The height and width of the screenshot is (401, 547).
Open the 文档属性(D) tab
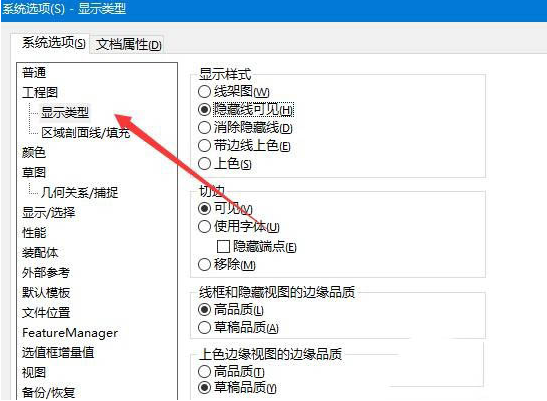[128, 44]
